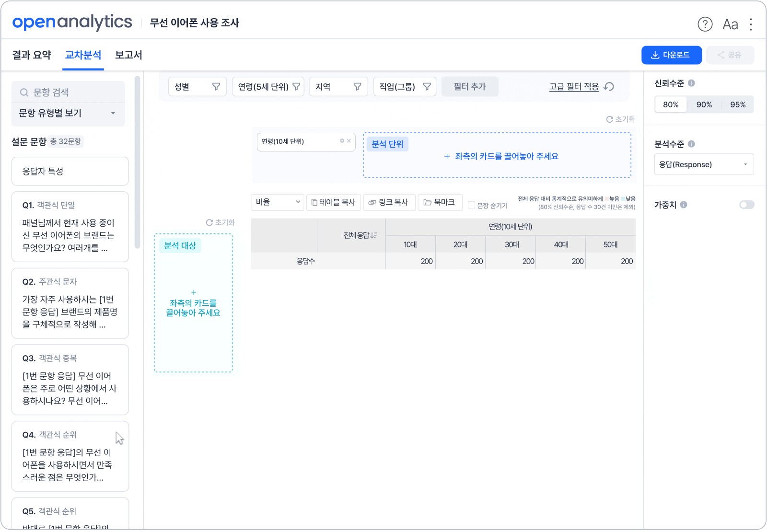This screenshot has height=532, width=767.
Task: Click the plus icon in 분석 단위 drop zone
Action: pos(447,156)
